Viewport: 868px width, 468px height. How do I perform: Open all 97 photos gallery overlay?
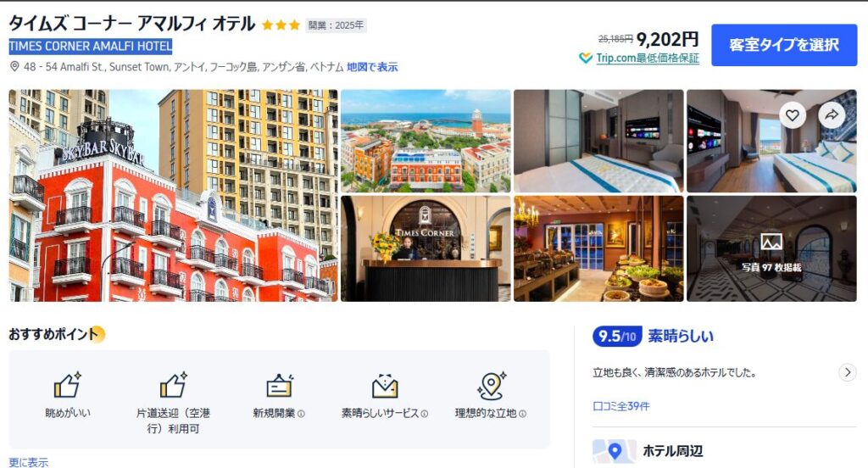tap(771, 248)
